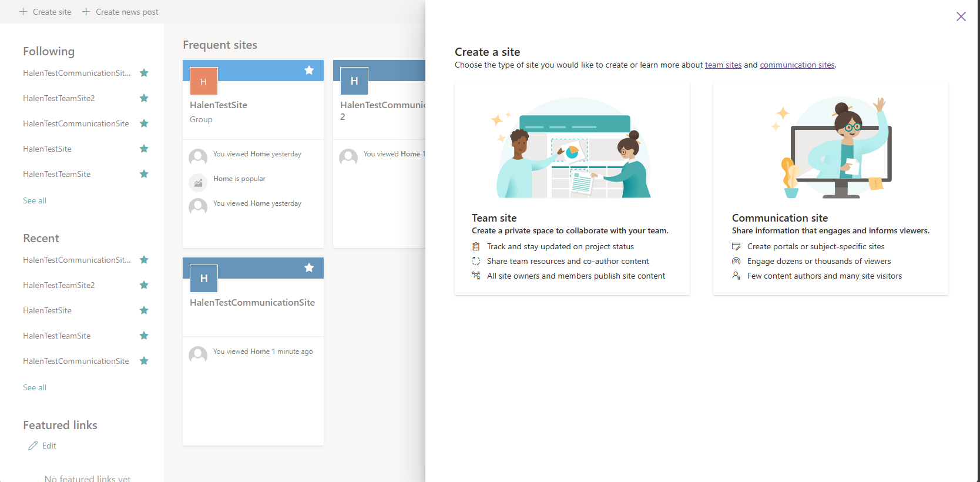Open Home is popular activity
Screen dimensions: 980x482
pyautogui.click(x=239, y=179)
